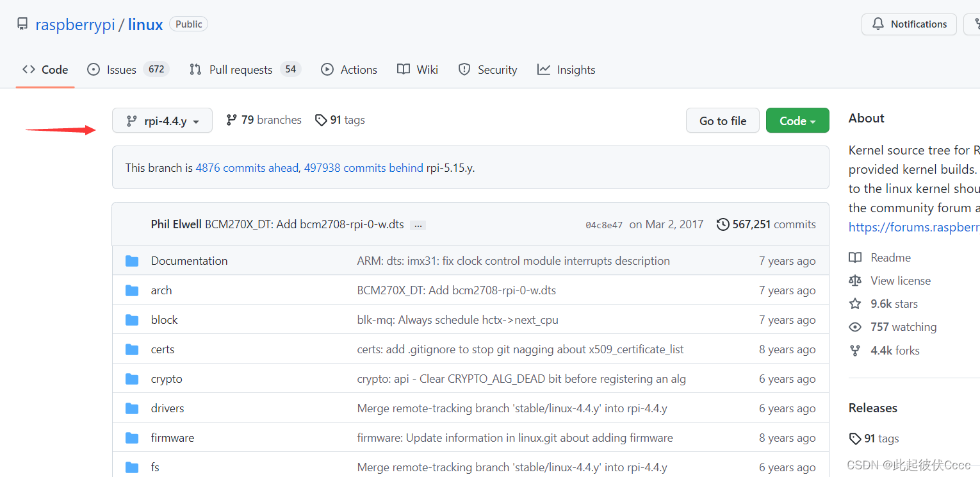Click the Wiki book icon

click(404, 69)
